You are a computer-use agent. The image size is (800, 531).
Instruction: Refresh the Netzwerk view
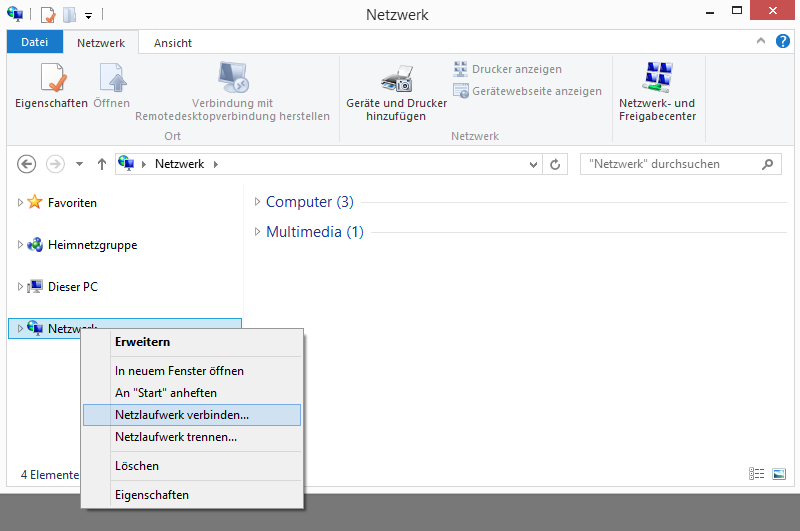(555, 164)
